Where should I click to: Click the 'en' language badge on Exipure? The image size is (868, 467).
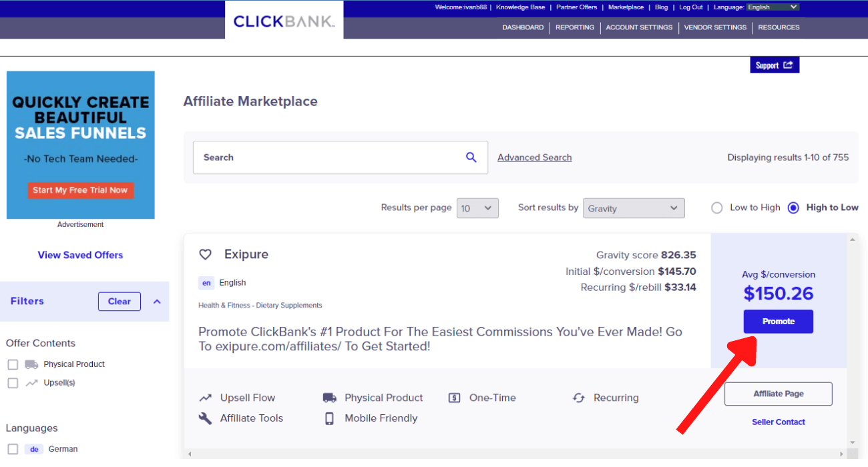click(206, 283)
